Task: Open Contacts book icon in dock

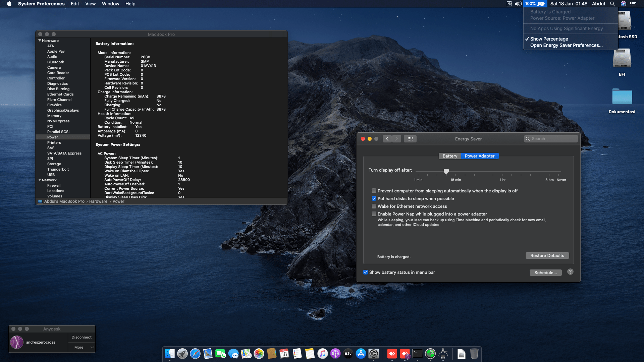Action: [272, 354]
